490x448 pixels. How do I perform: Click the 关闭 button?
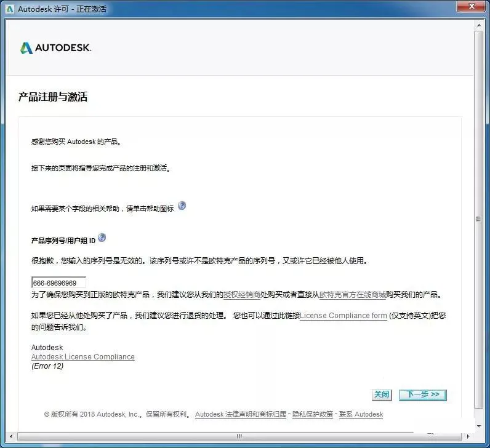[x=382, y=395]
